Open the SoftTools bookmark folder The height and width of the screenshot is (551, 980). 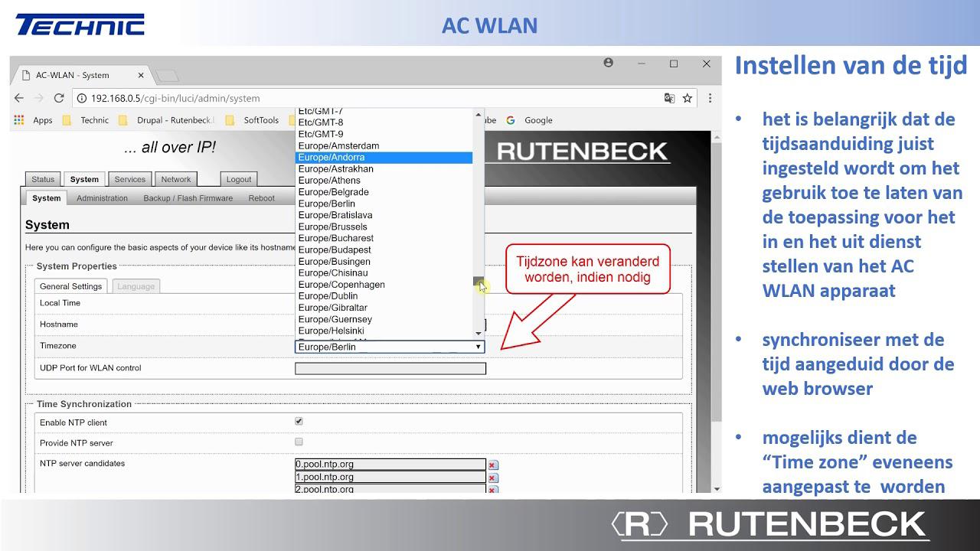point(253,120)
